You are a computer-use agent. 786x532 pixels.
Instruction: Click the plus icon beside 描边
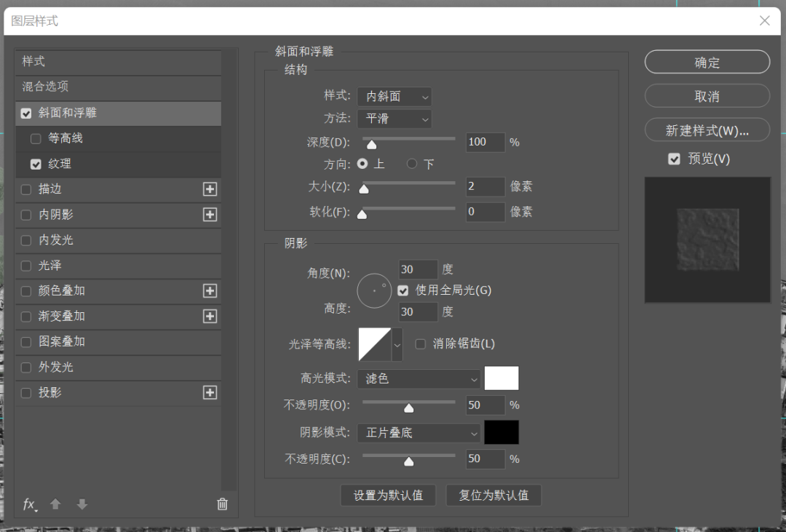tap(210, 189)
